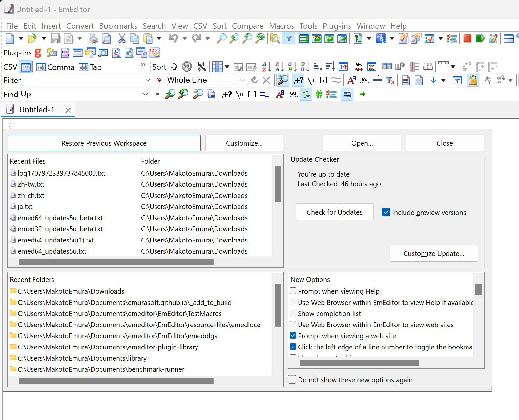Click the Paste clipboard icon
The height and width of the screenshot is (420, 519).
coord(148,39)
